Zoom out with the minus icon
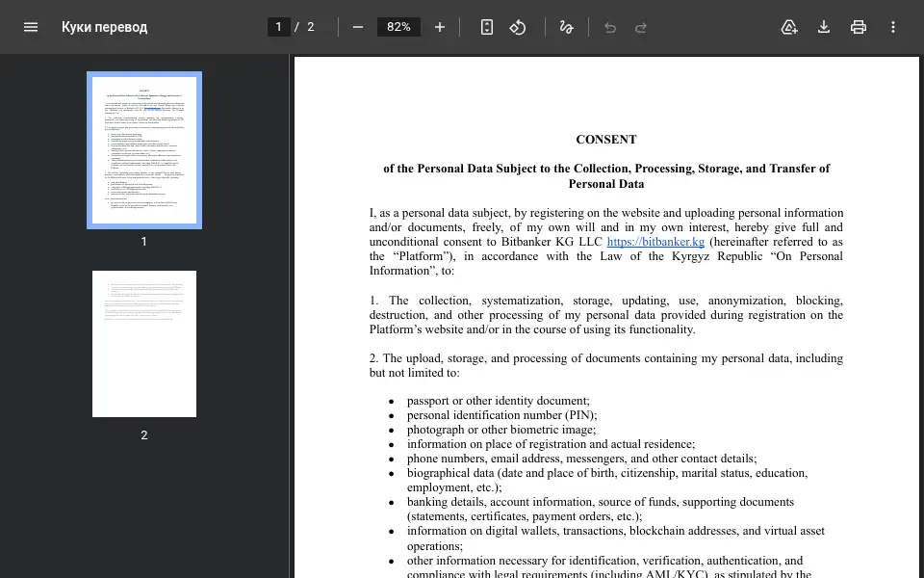 tap(358, 27)
